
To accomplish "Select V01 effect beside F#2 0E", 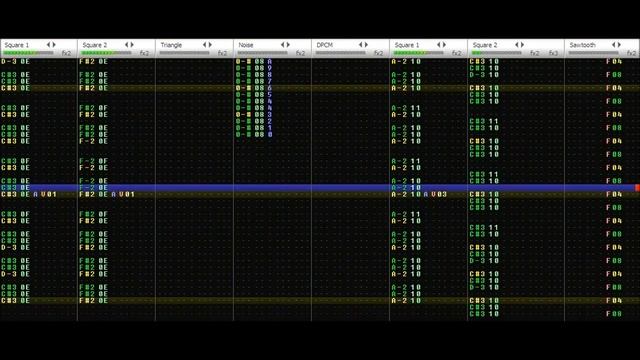I will (x=127, y=194).
